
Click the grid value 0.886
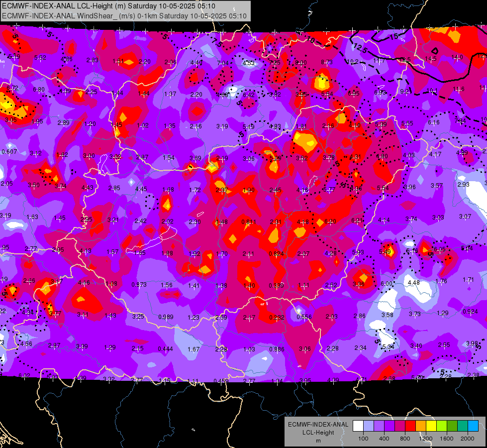[x=277, y=349]
